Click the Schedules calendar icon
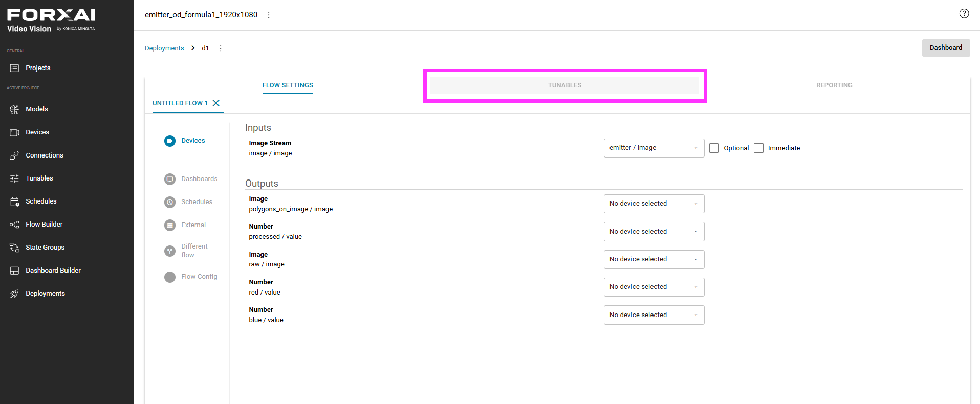Image resolution: width=980 pixels, height=404 pixels. pyautogui.click(x=14, y=201)
